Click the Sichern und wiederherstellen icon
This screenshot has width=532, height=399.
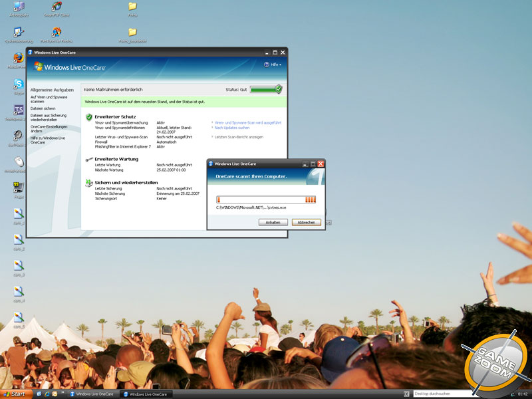[x=89, y=184]
